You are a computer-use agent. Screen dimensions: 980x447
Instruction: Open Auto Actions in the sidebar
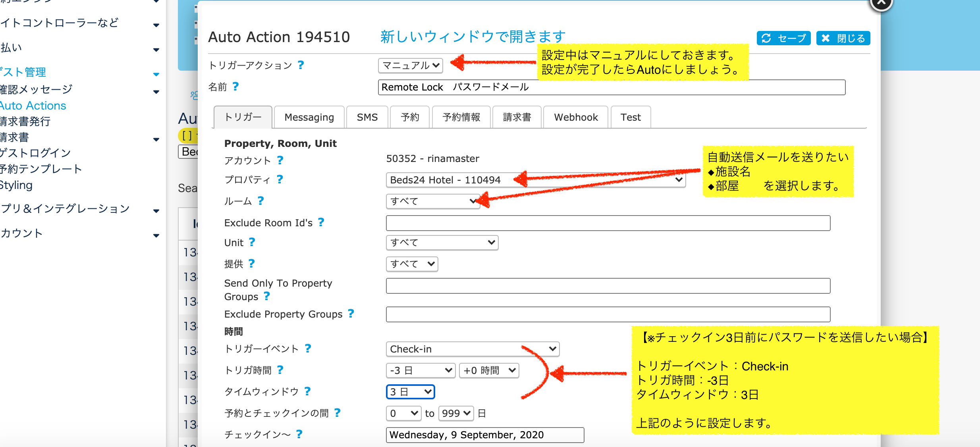33,106
